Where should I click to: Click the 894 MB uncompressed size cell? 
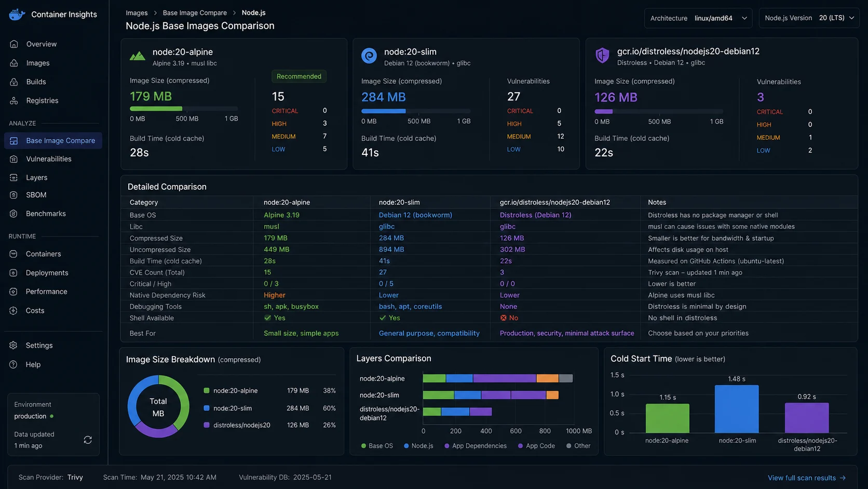(391, 249)
